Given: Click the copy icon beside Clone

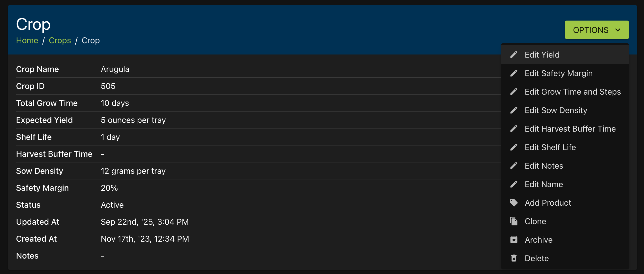Looking at the screenshot, I should (514, 221).
